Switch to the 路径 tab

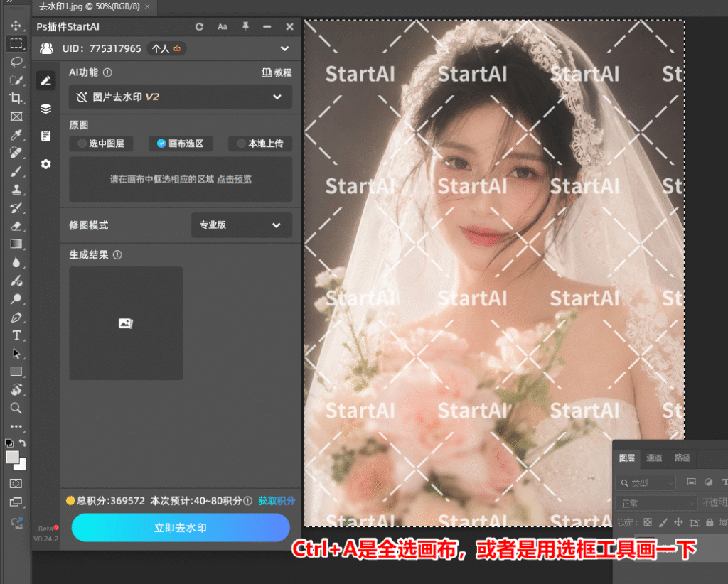click(682, 458)
